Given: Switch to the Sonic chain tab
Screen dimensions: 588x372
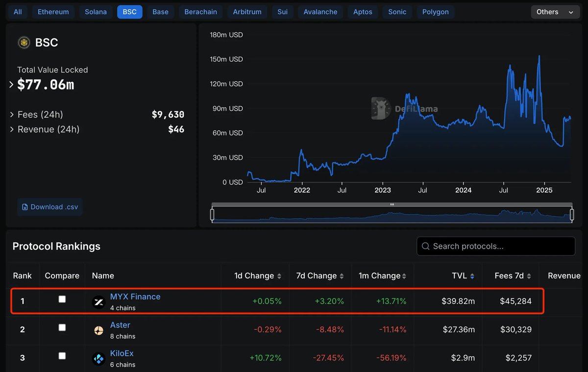Looking at the screenshot, I should click(397, 12).
